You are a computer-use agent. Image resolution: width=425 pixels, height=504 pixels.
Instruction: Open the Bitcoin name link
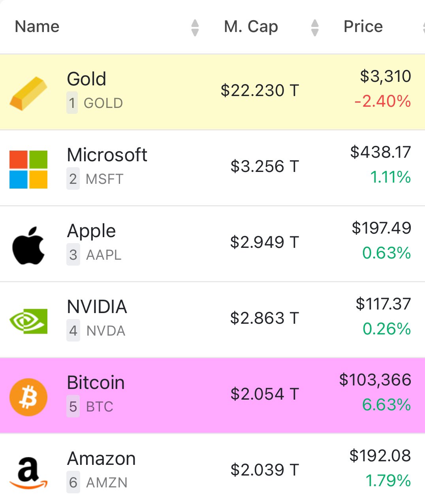[96, 382]
